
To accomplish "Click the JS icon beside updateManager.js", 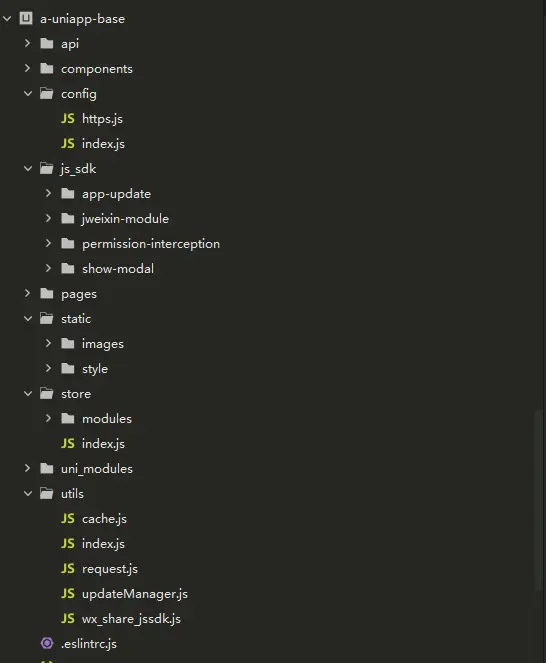I will coord(68,593).
